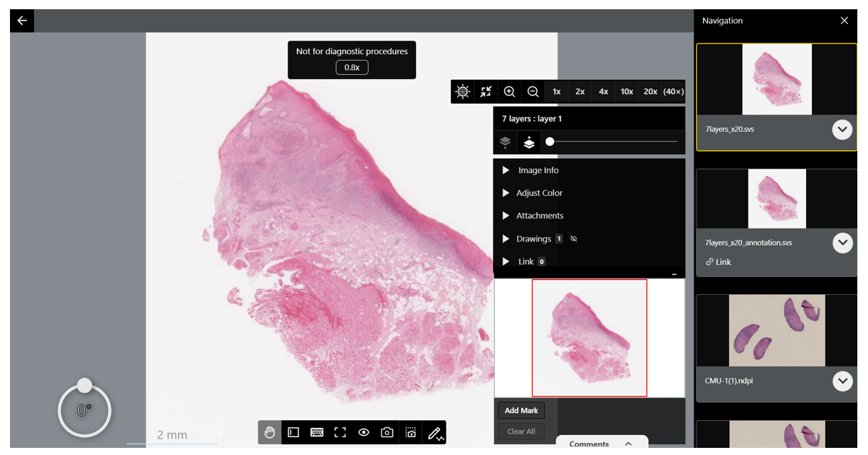868x455 pixels.
Task: Click the camera snapshot icon
Action: click(x=387, y=432)
